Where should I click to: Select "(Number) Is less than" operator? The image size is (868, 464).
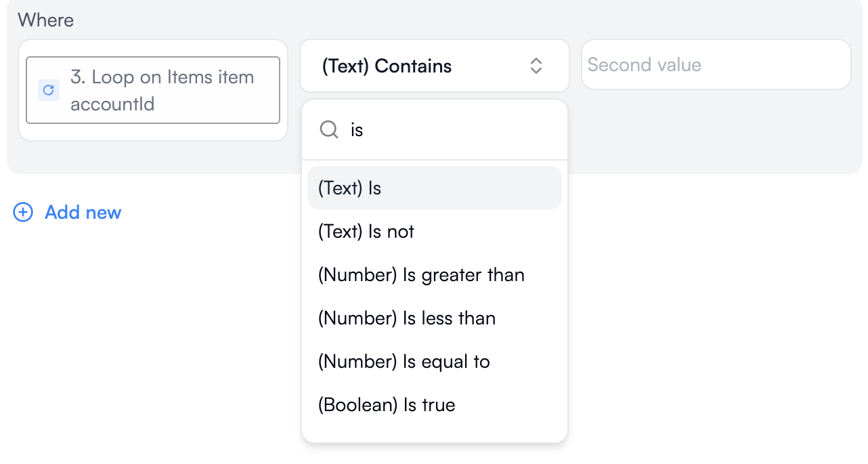pos(407,318)
